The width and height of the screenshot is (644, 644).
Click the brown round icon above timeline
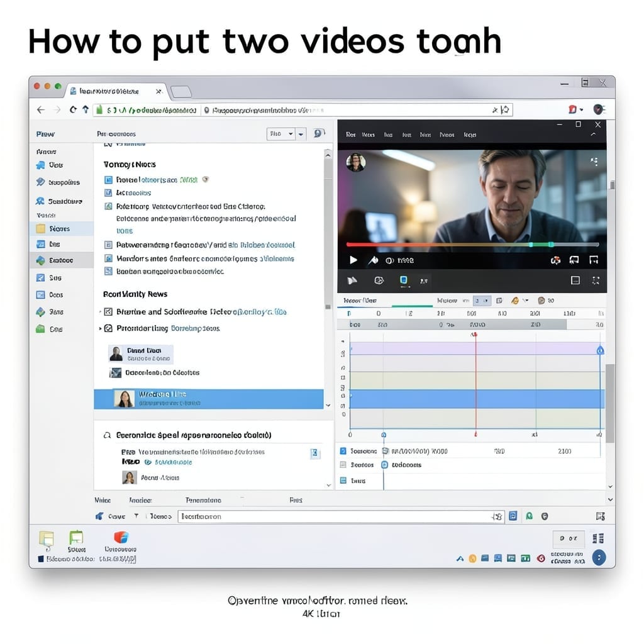(541, 301)
